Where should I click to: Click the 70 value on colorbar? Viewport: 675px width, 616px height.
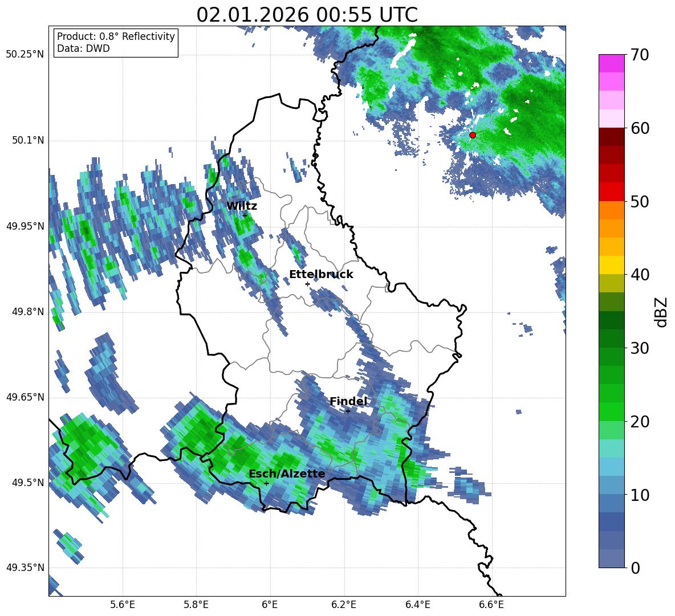(x=640, y=55)
